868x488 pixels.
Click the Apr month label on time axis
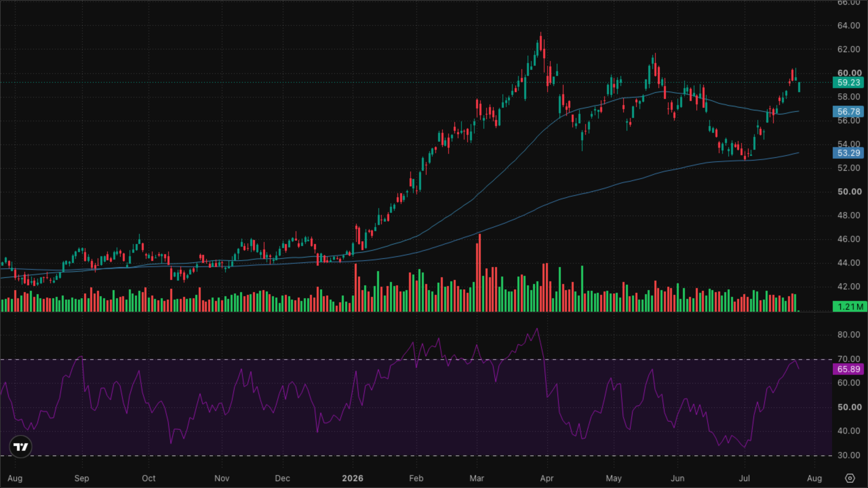(x=547, y=478)
